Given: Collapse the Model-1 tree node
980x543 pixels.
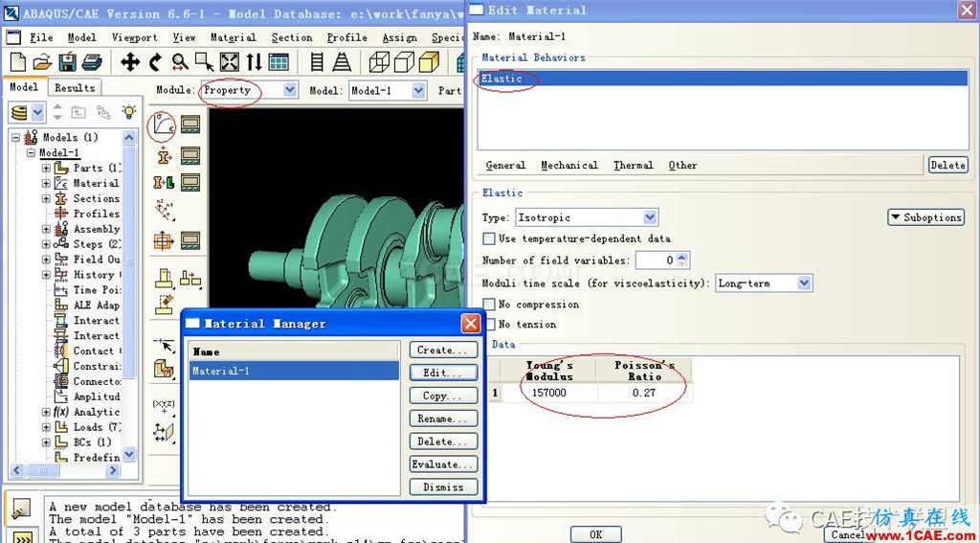Looking at the screenshot, I should [x=32, y=153].
